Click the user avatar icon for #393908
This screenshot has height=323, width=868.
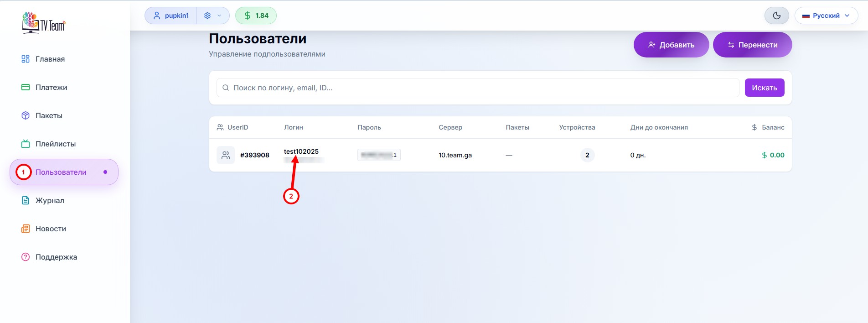click(x=225, y=155)
